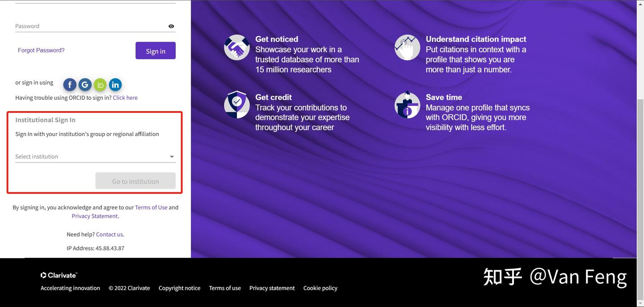Viewport: 644px width, 307px height.
Task: Click the Get noticed handshake icon
Action: coord(237,47)
